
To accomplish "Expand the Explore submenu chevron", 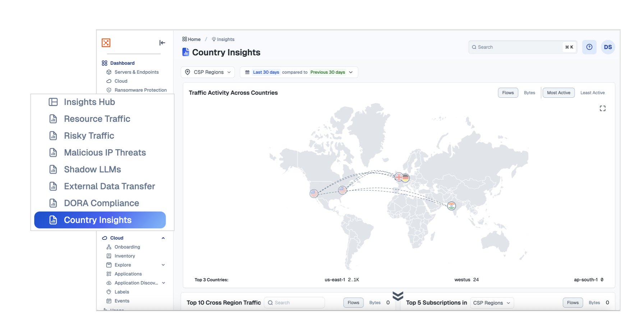I will tap(163, 265).
